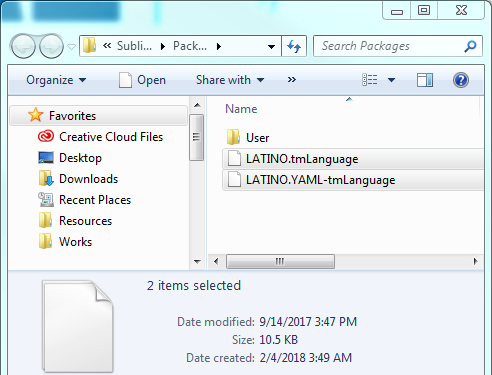Click the Desktop monitor icon

46,158
